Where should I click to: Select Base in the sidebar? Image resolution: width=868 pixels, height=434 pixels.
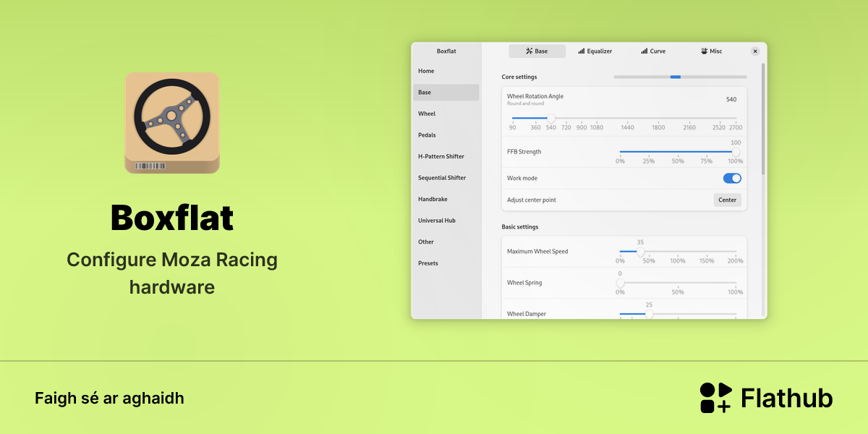click(446, 93)
